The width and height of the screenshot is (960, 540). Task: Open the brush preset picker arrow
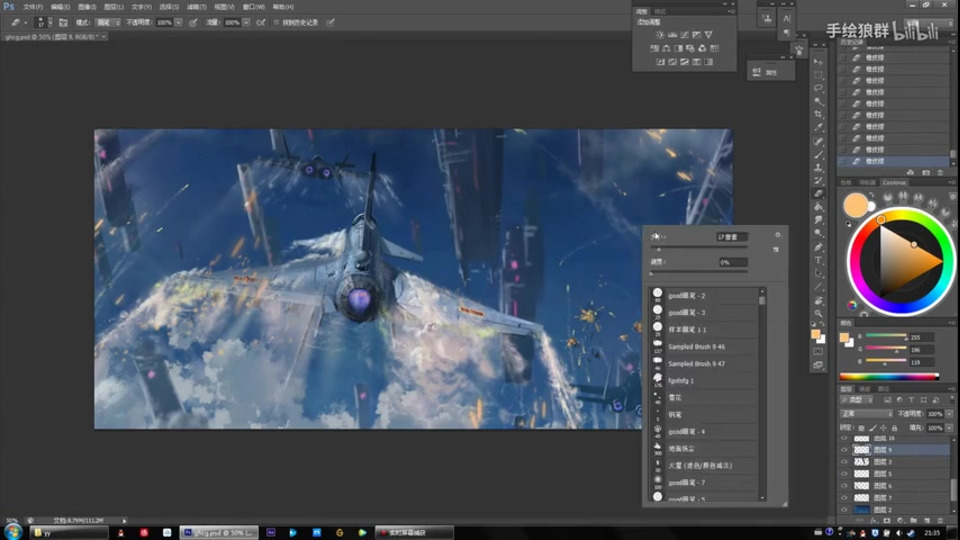point(50,23)
